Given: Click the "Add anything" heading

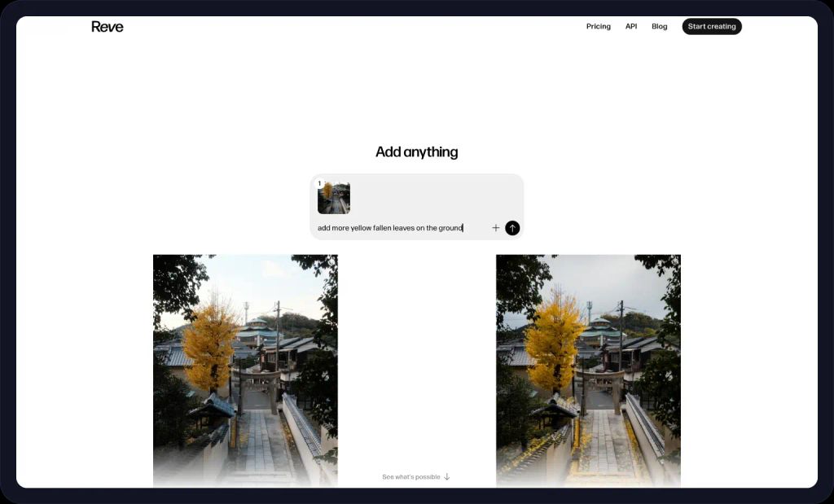Looking at the screenshot, I should [x=416, y=151].
